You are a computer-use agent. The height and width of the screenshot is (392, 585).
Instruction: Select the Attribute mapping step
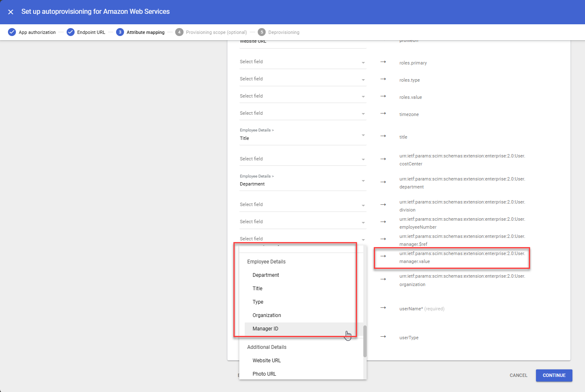(140, 32)
